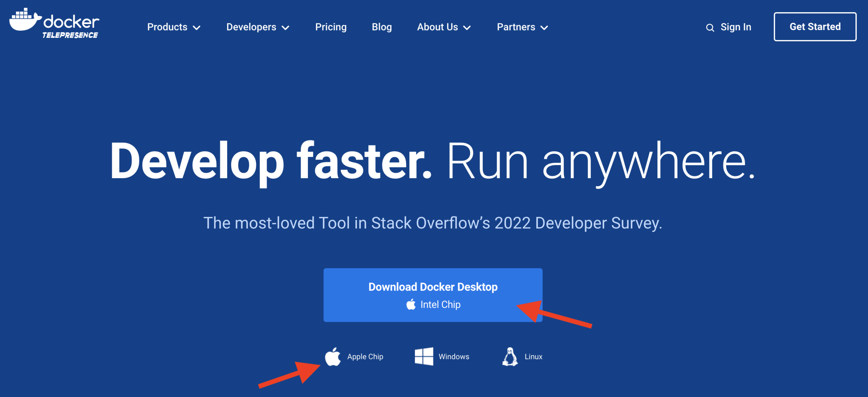This screenshot has width=868, height=397.
Task: Click the Windows logo icon
Action: (x=424, y=356)
